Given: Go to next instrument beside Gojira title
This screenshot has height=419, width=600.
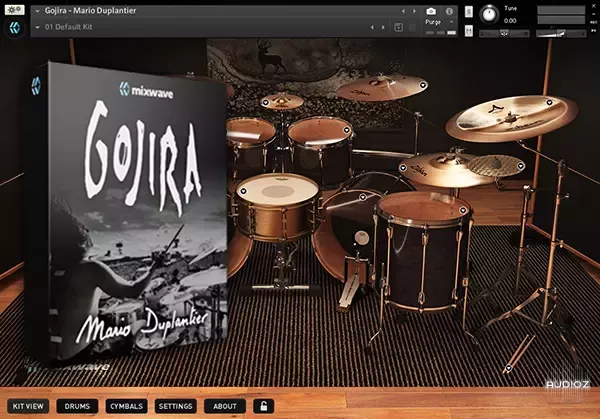Looking at the screenshot, I should (414, 11).
